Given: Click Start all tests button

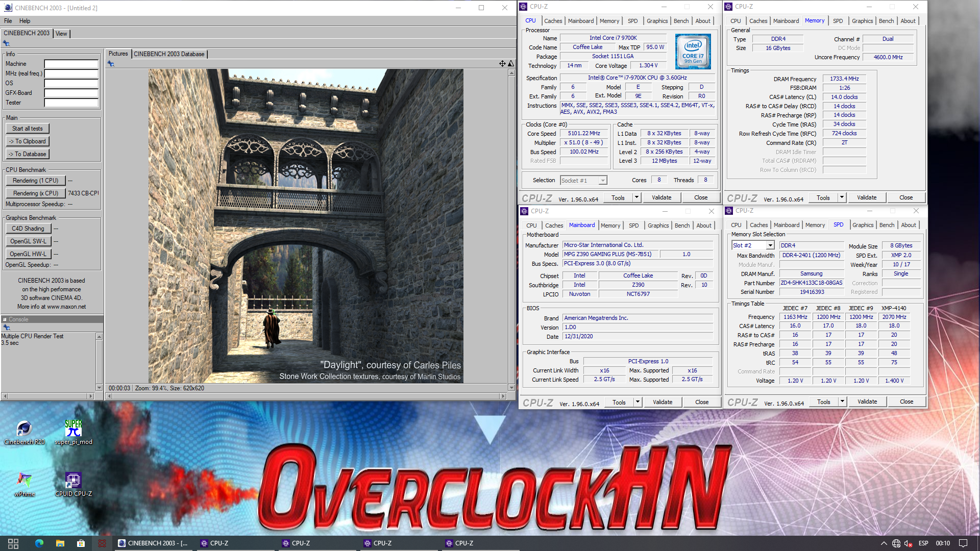Looking at the screenshot, I should coord(28,129).
